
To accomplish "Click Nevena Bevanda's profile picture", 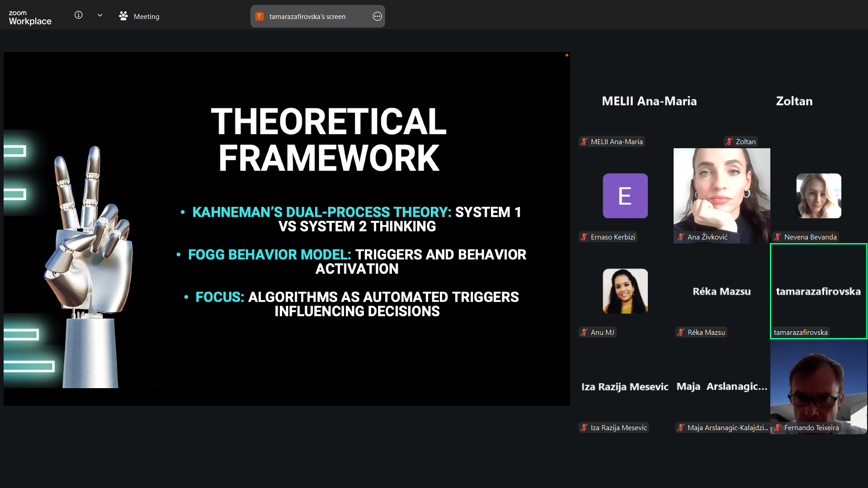I will tap(818, 196).
